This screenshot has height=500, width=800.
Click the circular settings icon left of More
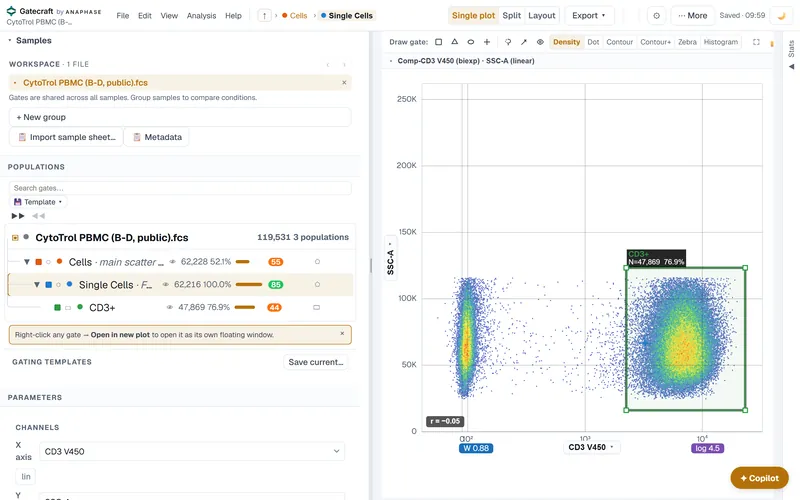[x=657, y=16]
